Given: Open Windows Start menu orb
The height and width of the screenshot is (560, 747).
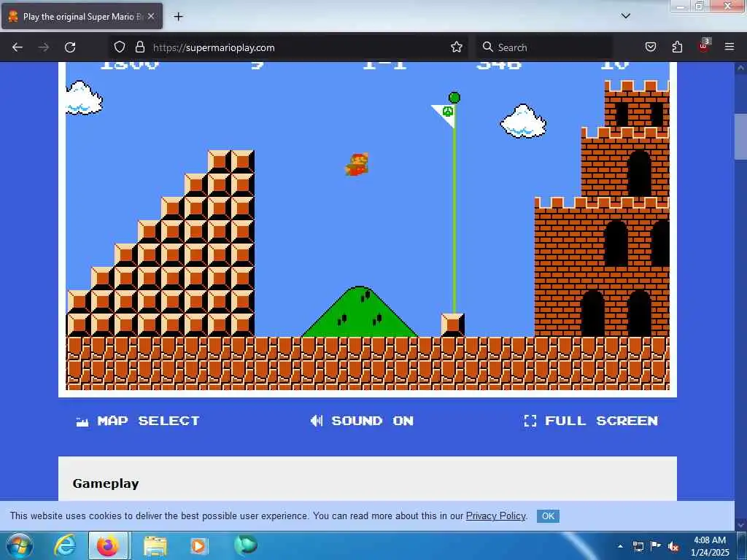Looking at the screenshot, I should (19, 545).
